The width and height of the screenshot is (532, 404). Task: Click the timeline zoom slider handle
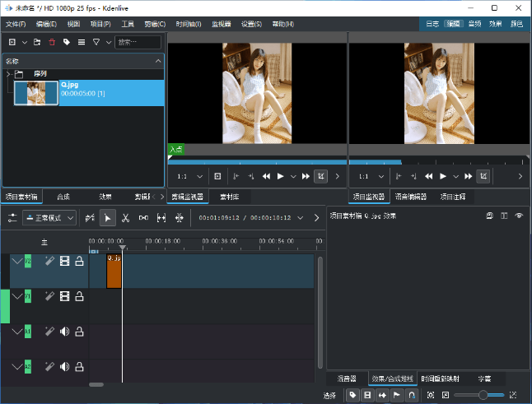(483, 395)
